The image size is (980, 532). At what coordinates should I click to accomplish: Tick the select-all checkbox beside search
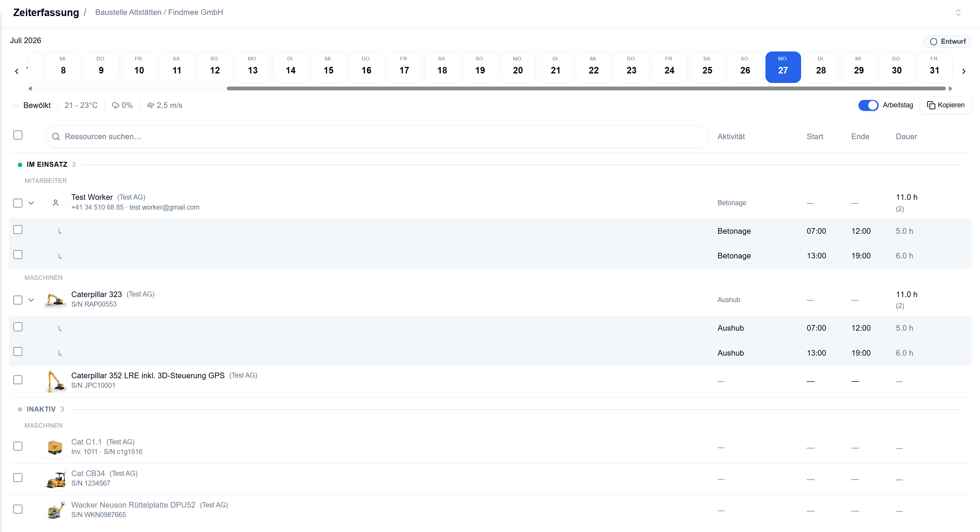18,135
